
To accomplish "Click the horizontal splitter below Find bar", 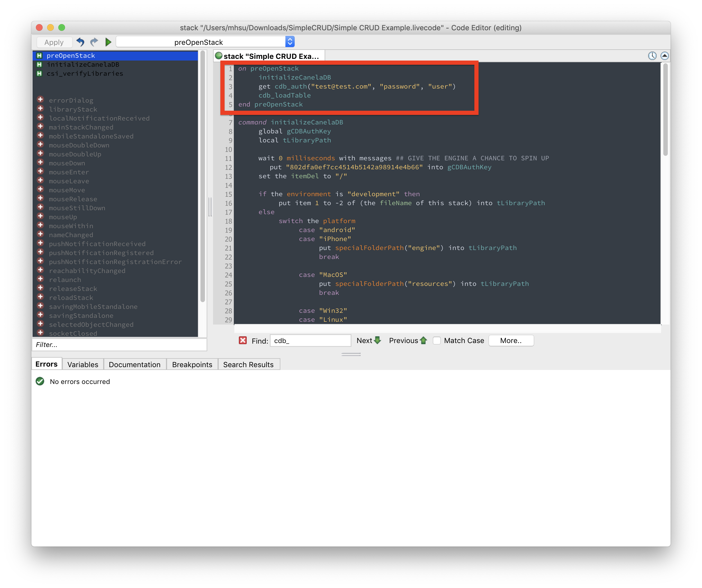I will point(351,354).
